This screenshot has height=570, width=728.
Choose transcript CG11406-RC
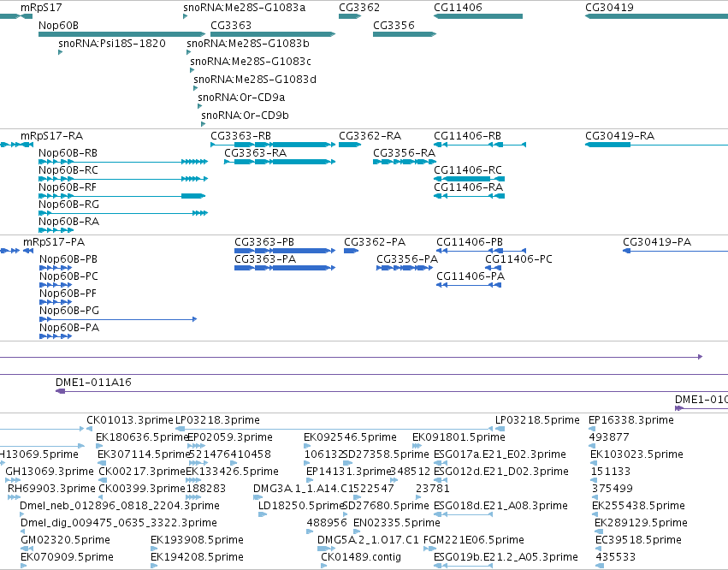click(x=468, y=170)
